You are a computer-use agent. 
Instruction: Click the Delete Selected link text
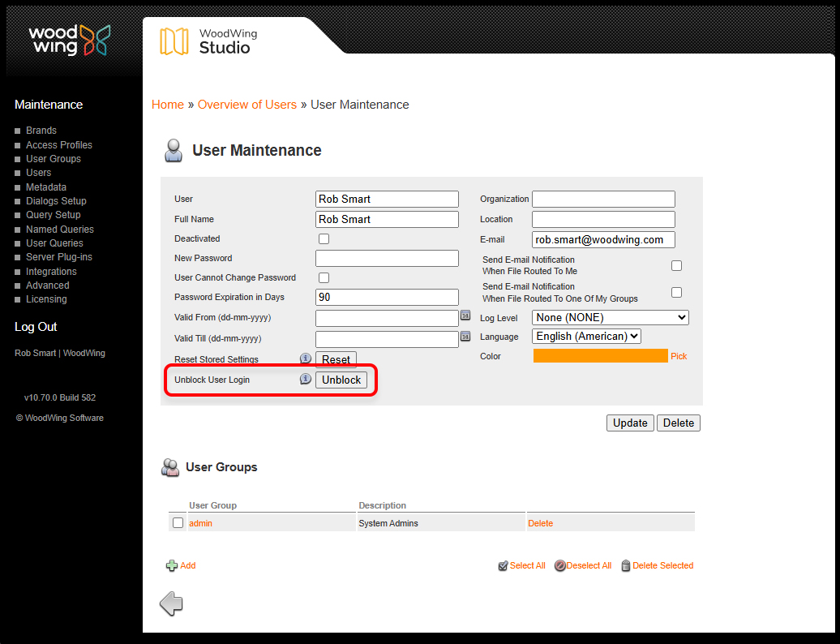pyautogui.click(x=662, y=566)
